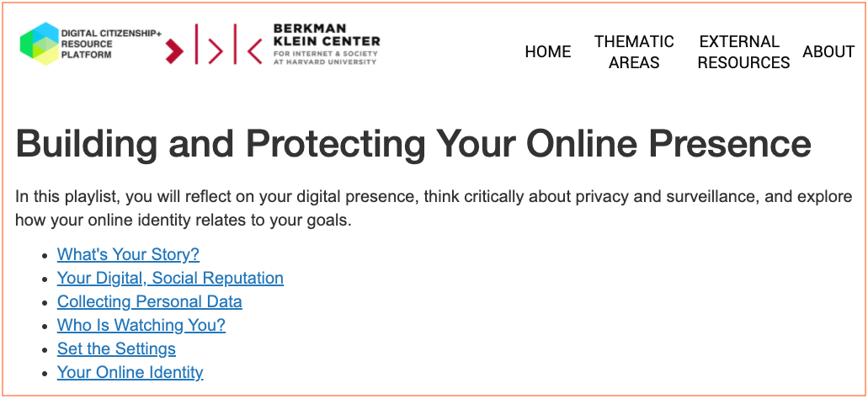
Task: Select the ABOUT navigation item
Action: click(828, 51)
